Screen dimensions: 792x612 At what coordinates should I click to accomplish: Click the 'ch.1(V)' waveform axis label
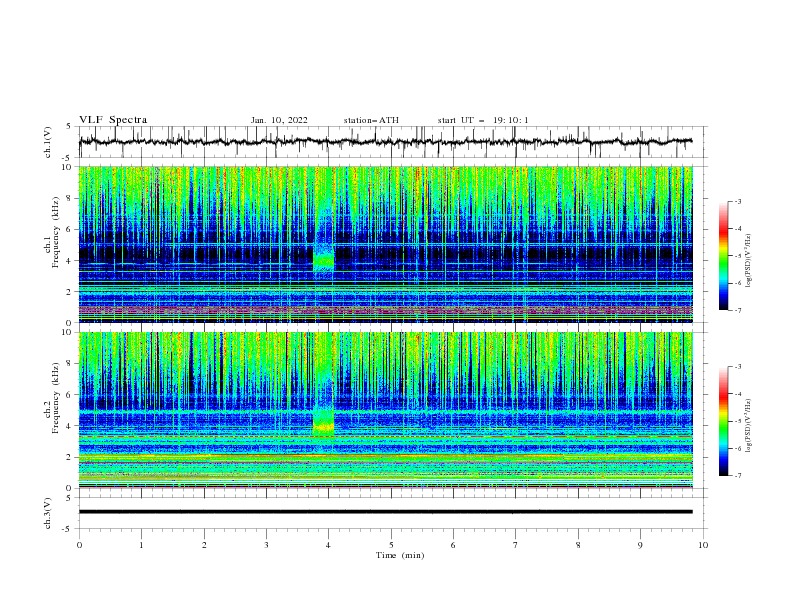click(x=48, y=142)
